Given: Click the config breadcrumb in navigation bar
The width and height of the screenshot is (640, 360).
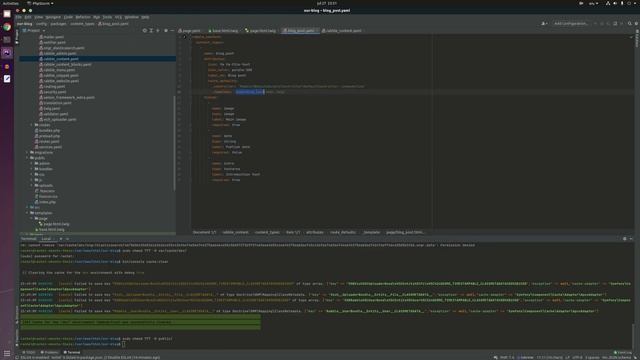Looking at the screenshot, I should coord(41,24).
